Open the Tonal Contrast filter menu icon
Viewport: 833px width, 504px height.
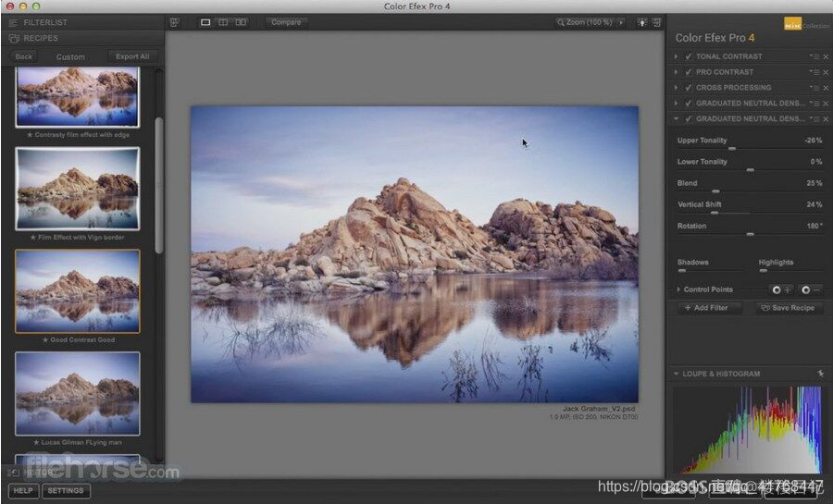(814, 56)
